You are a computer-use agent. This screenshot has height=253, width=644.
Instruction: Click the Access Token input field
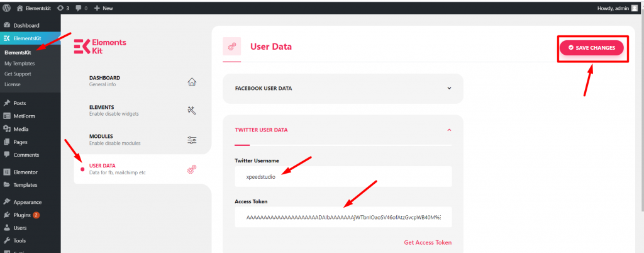click(x=343, y=217)
